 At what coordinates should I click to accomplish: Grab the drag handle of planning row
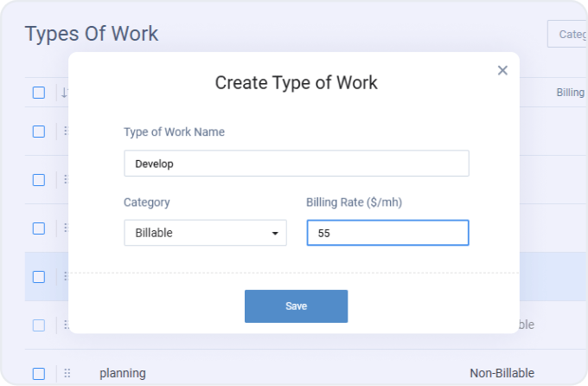click(x=67, y=373)
